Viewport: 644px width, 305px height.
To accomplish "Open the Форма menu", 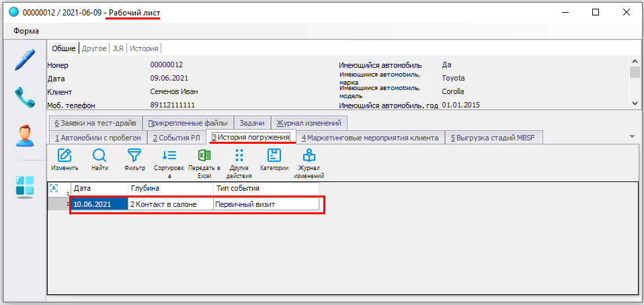I will pos(26,31).
